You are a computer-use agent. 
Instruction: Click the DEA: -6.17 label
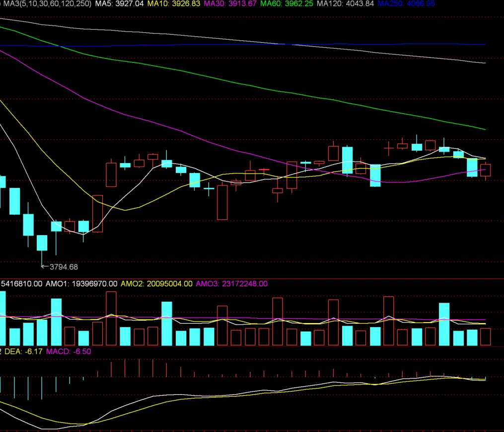(23, 351)
